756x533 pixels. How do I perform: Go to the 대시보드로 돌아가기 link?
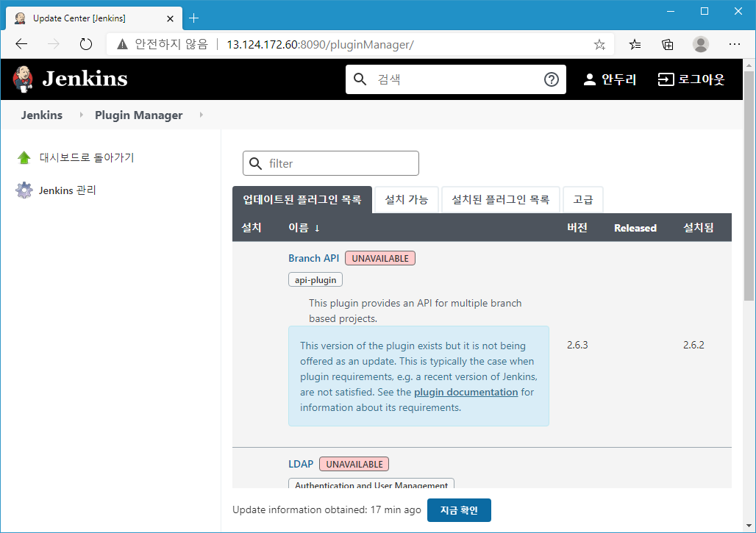coord(87,157)
